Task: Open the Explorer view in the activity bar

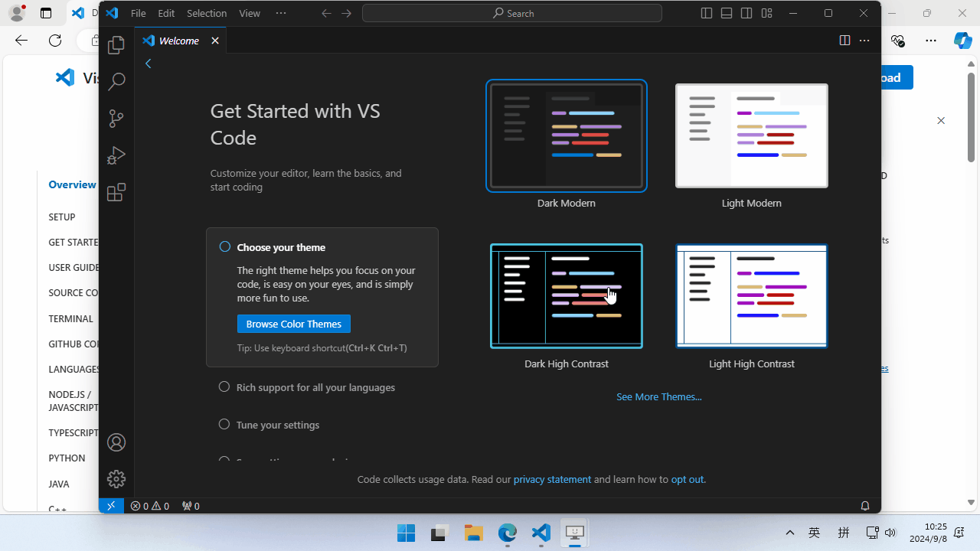Action: 116,45
